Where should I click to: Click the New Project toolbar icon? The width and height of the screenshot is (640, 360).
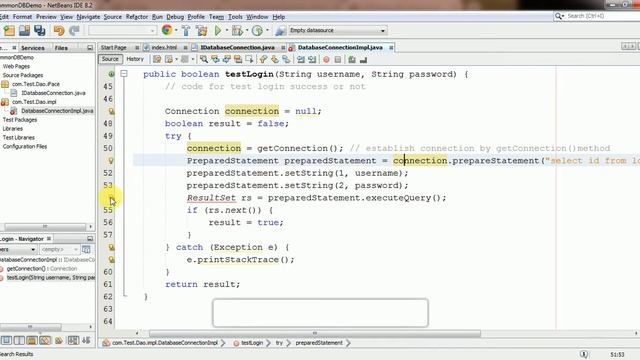[x=9, y=31]
